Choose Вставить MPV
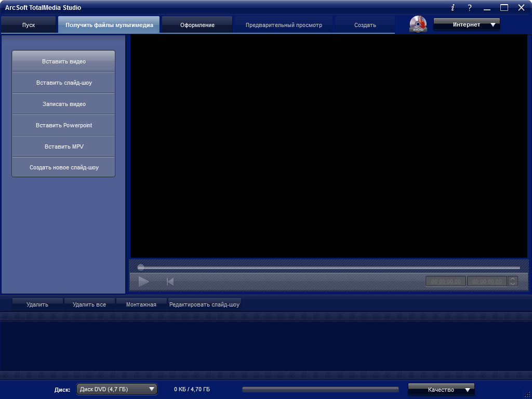The image size is (532, 399). pos(63,147)
